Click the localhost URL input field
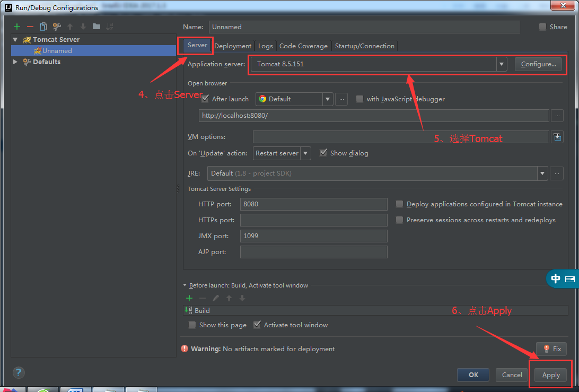579x392 pixels. pyautogui.click(x=374, y=116)
